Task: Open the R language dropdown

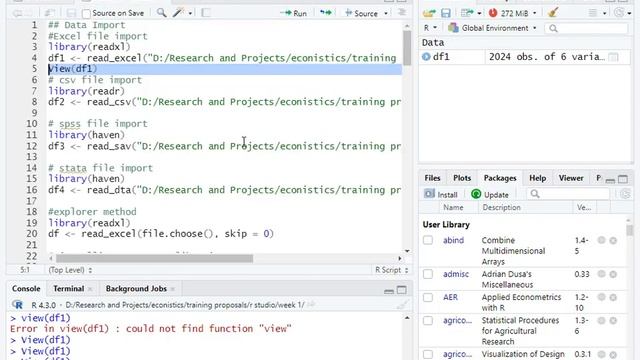Action: tap(430, 28)
